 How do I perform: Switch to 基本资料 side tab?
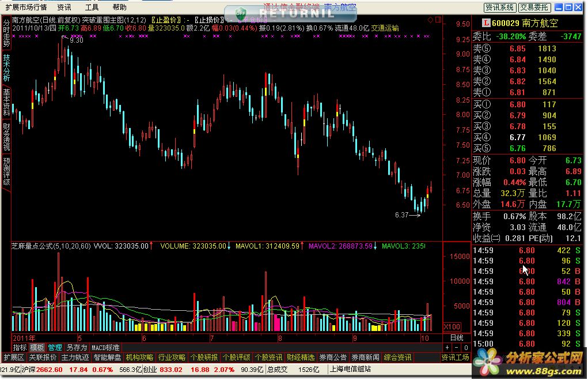(x=6, y=102)
